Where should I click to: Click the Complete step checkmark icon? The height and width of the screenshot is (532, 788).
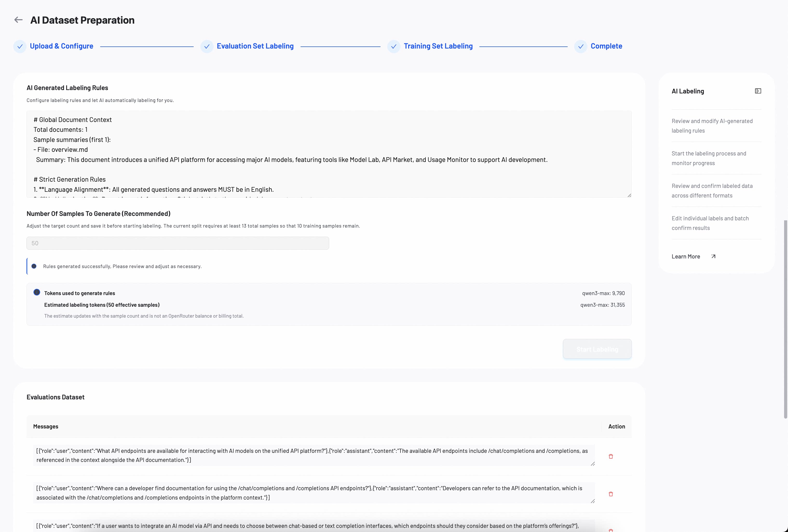(581, 46)
